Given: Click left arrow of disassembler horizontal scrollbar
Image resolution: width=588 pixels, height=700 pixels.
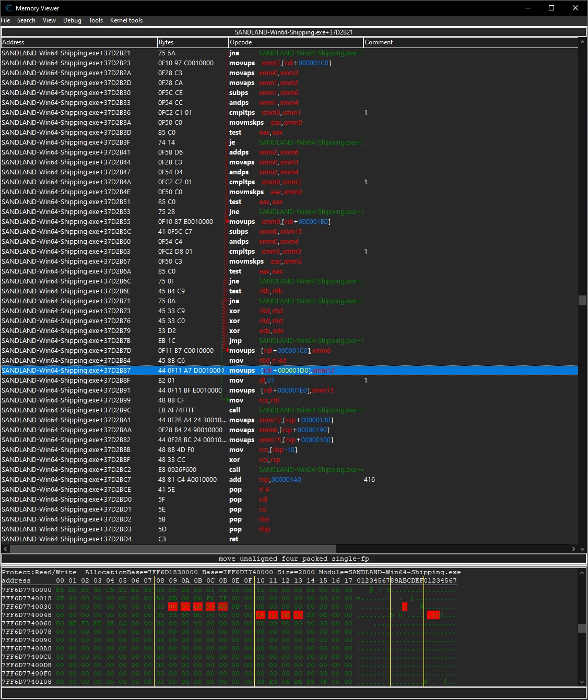Looking at the screenshot, I should (6, 549).
